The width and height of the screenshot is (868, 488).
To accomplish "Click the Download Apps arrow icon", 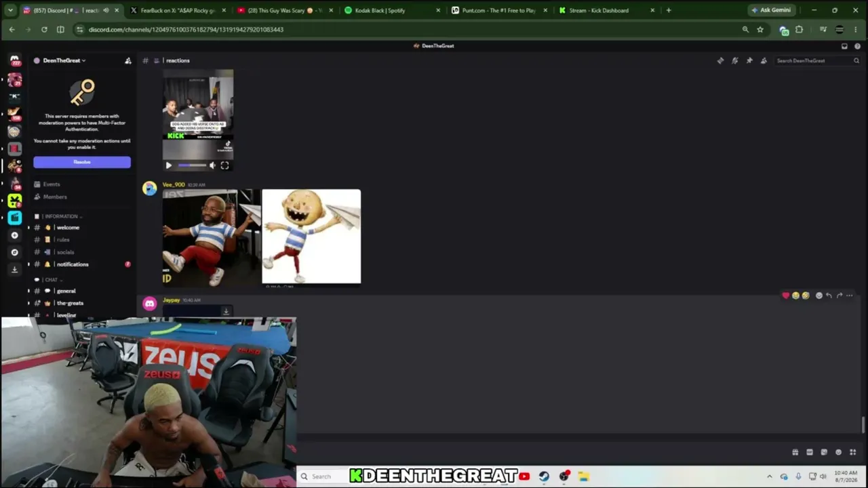I will click(14, 270).
